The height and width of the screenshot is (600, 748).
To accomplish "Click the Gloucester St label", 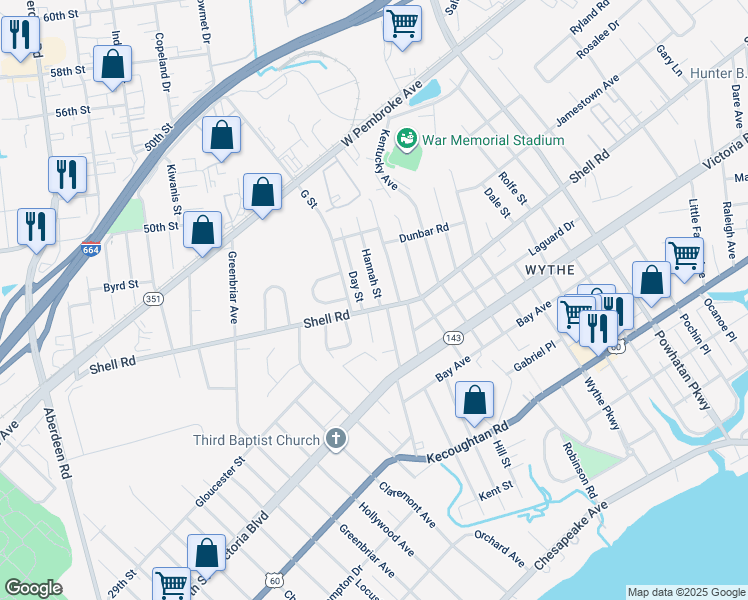I will [219, 481].
